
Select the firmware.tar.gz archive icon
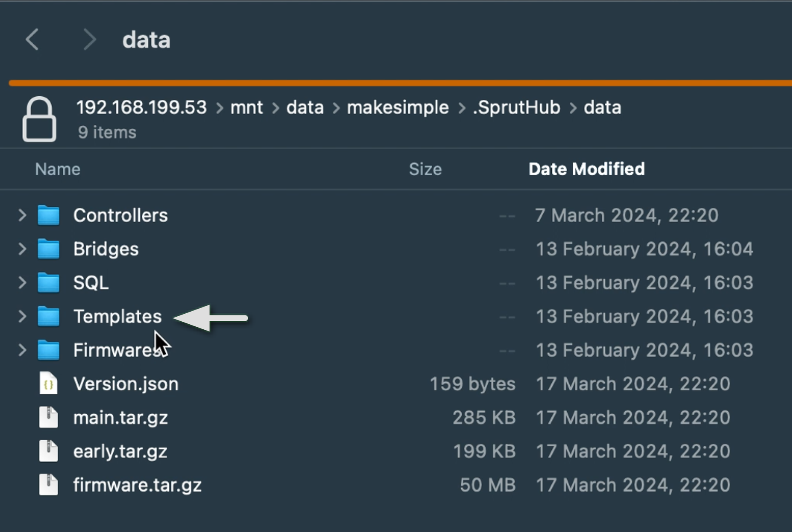48,484
